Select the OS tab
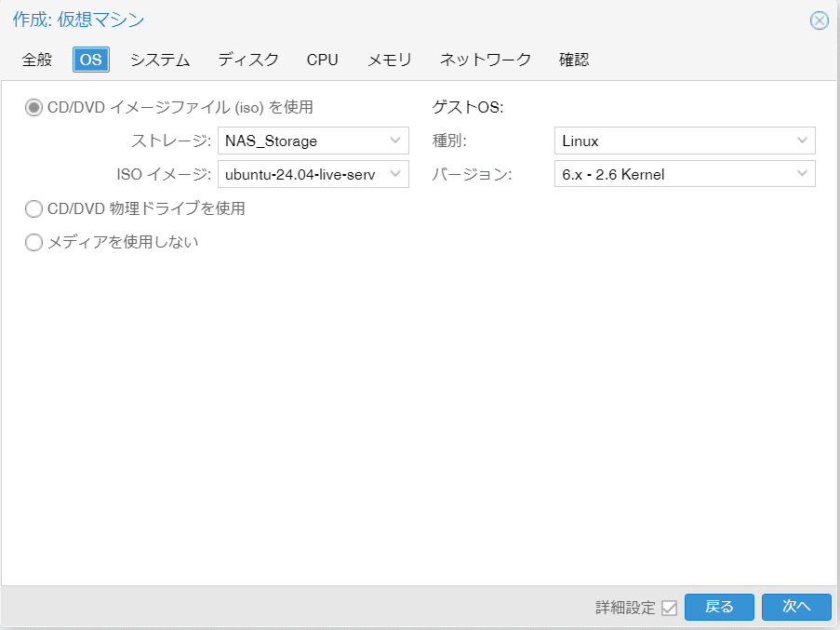The image size is (840, 630). click(x=91, y=60)
